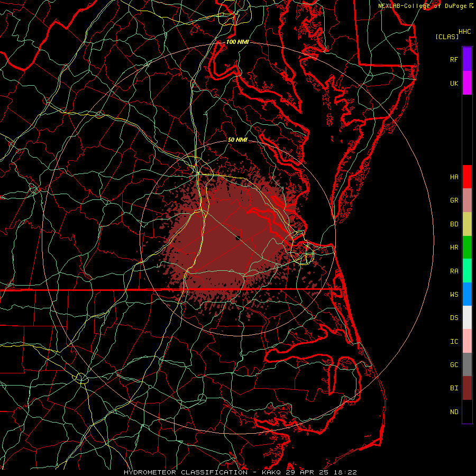Viewport: 476px width, 476px height.
Task: Click the "50 NMI" range ring label
Action: coord(237,140)
